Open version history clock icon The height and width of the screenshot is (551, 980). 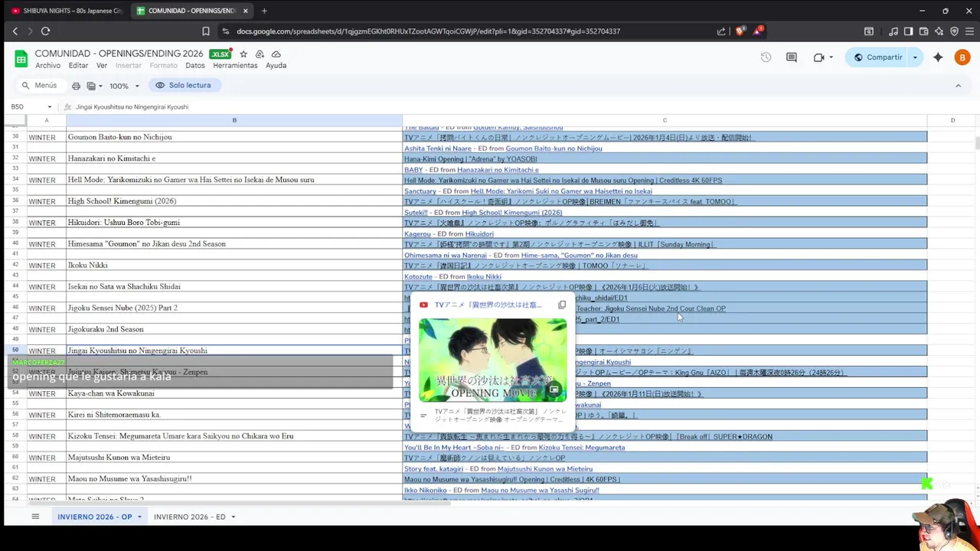pyautogui.click(x=766, y=57)
